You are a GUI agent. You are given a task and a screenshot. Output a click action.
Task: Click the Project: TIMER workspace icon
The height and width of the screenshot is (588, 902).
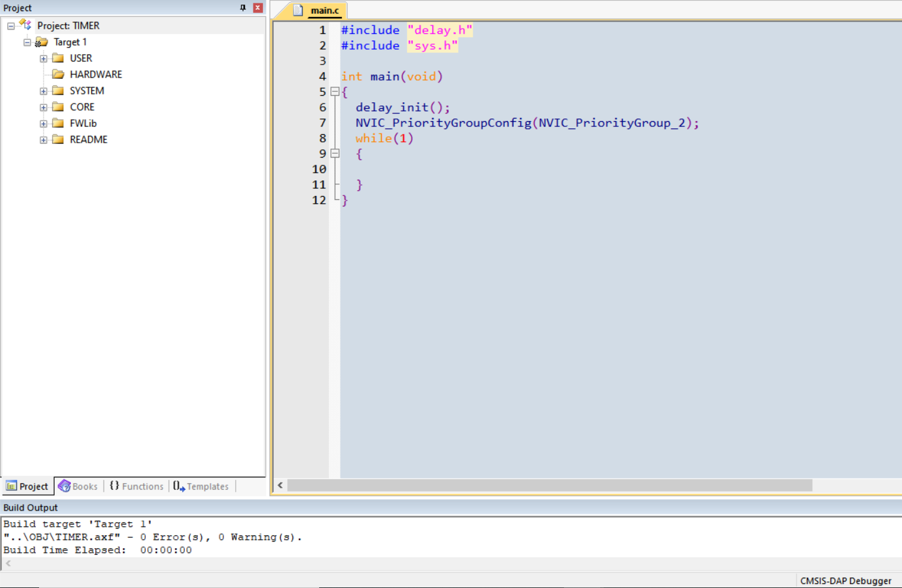(25, 25)
